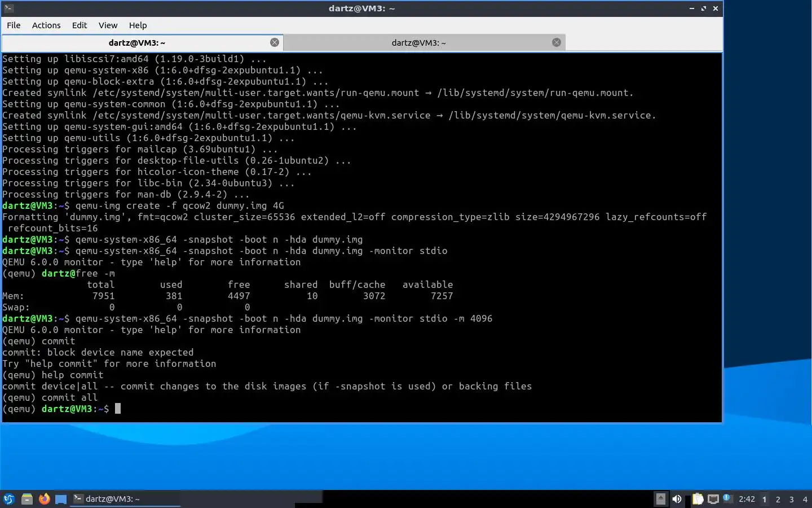Click the 'qemu-img create -f qcow2 dummy.img 4G' command
The height and width of the screenshot is (508, 812).
180,205
